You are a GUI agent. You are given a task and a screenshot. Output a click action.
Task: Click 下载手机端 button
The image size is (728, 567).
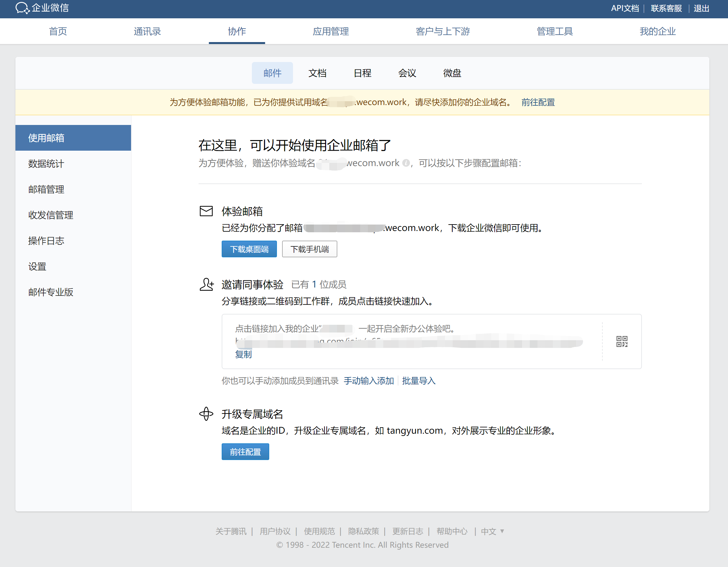(x=310, y=249)
